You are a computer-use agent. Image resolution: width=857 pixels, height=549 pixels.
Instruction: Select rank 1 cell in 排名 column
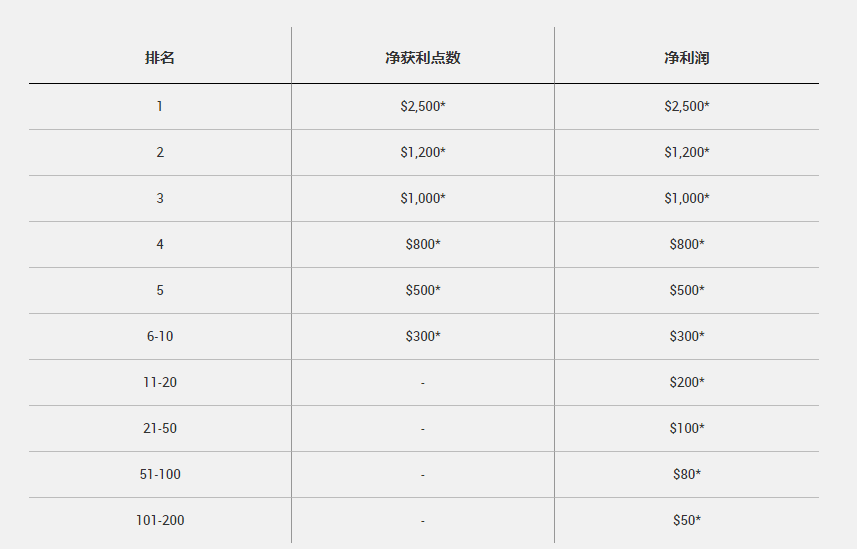160,106
